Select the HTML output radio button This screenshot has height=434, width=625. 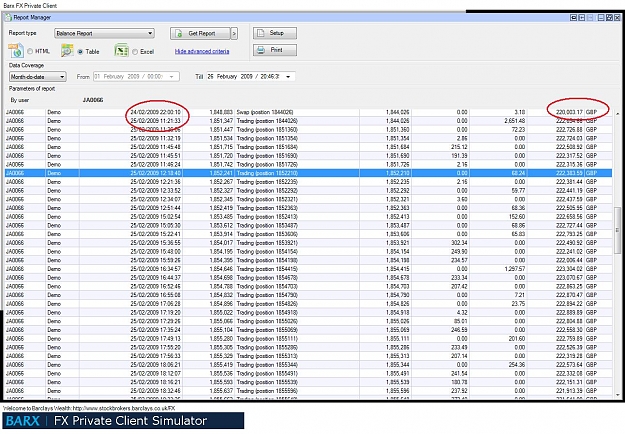pos(30,51)
